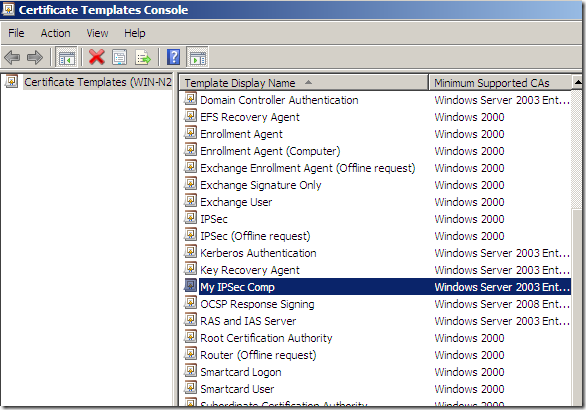The image size is (586, 410).
Task: Open the File menu
Action: pyautogui.click(x=16, y=33)
